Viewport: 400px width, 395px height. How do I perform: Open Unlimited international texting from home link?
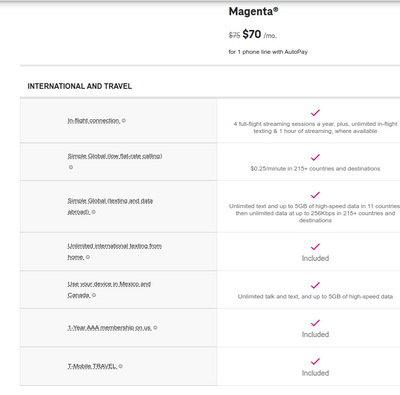pyautogui.click(x=114, y=252)
